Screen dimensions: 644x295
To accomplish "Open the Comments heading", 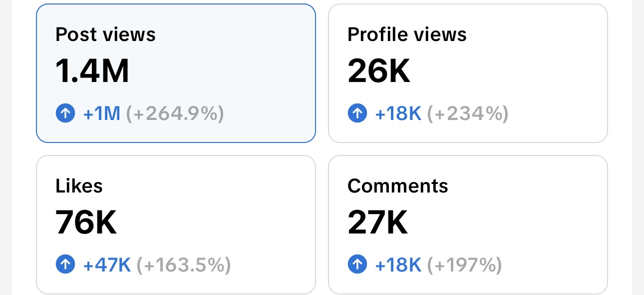I will coord(397,186).
